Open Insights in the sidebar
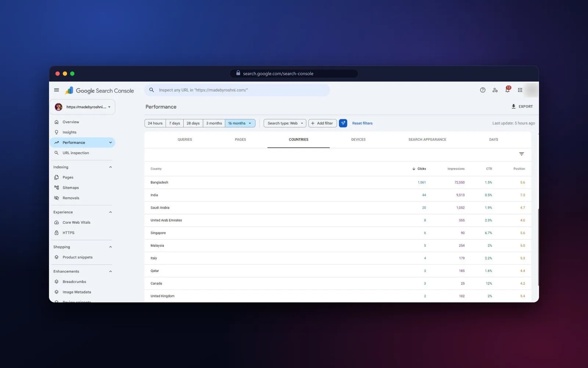 pyautogui.click(x=69, y=132)
